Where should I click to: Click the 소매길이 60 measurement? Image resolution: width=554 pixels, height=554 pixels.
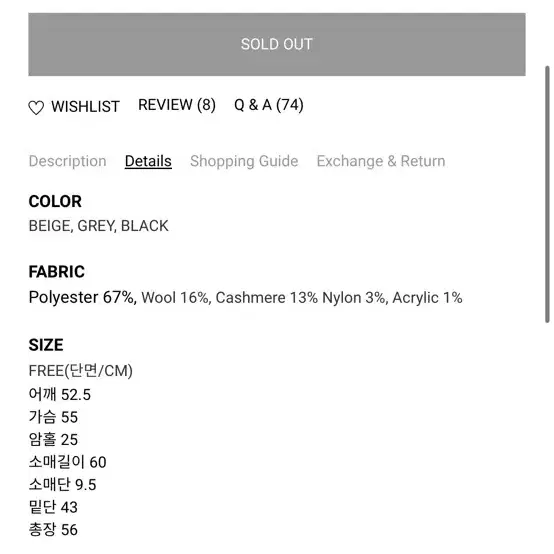click(x=67, y=462)
